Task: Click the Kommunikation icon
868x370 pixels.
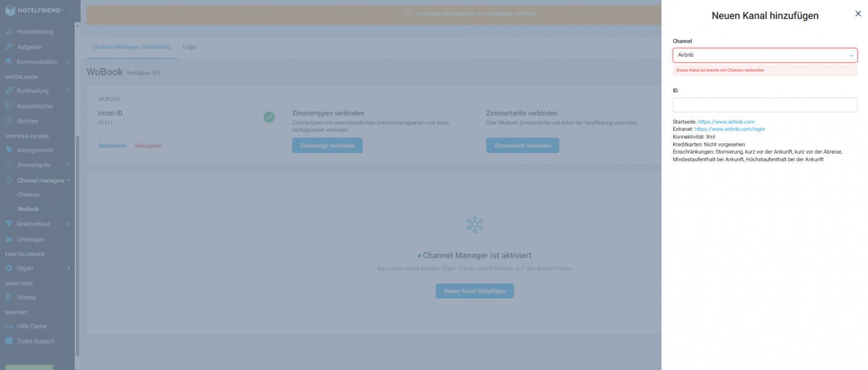Action: 9,61
